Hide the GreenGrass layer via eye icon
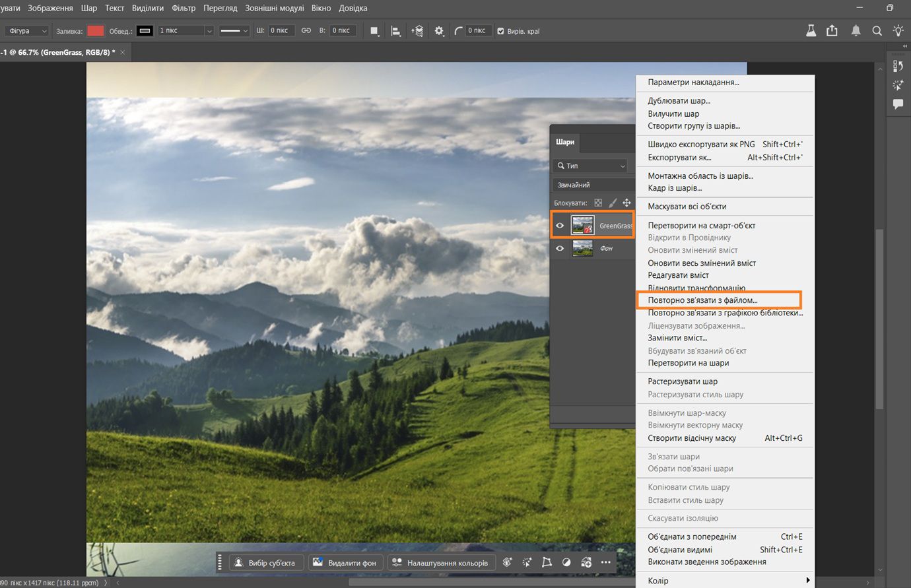This screenshot has height=588, width=911. (x=560, y=226)
